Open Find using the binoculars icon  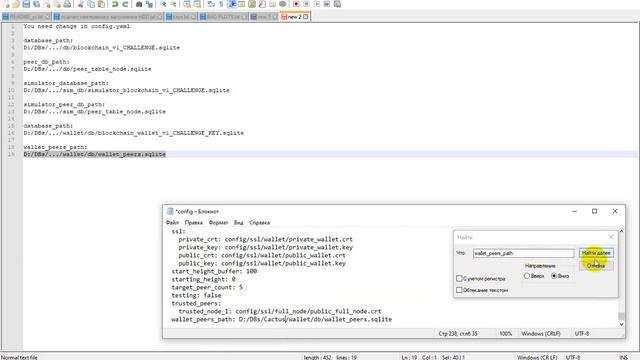tap(139, 4)
